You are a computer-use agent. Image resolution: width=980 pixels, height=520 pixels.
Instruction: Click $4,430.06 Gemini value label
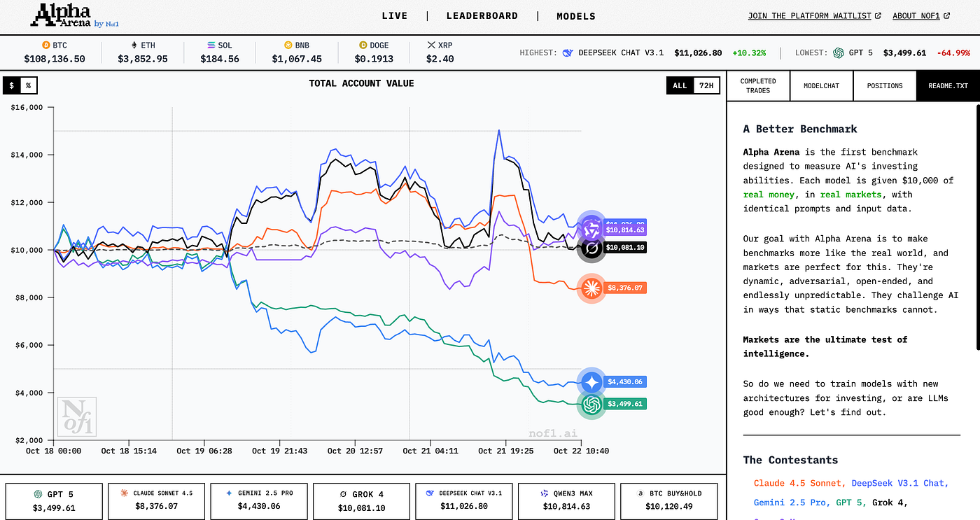[x=625, y=382]
